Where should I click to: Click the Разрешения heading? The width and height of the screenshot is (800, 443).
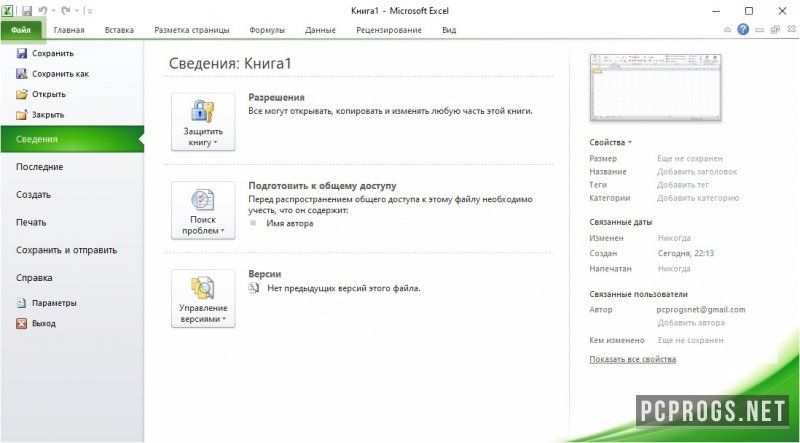(x=277, y=97)
